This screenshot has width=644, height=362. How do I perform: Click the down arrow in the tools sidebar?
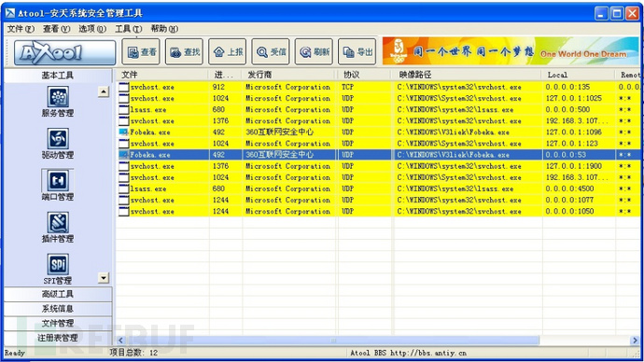(x=104, y=278)
